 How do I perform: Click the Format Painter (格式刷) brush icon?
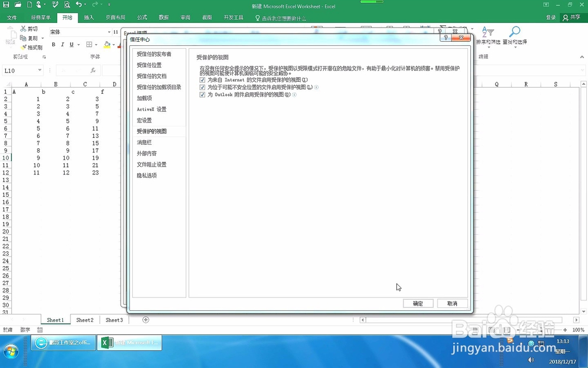[x=24, y=47]
